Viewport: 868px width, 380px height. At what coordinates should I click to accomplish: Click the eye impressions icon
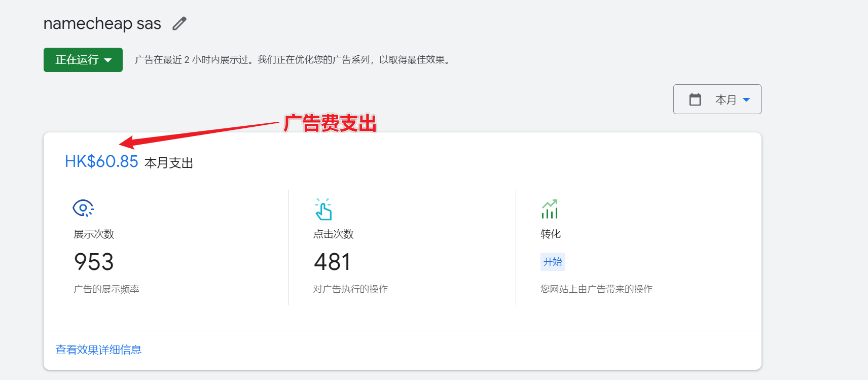click(x=83, y=208)
